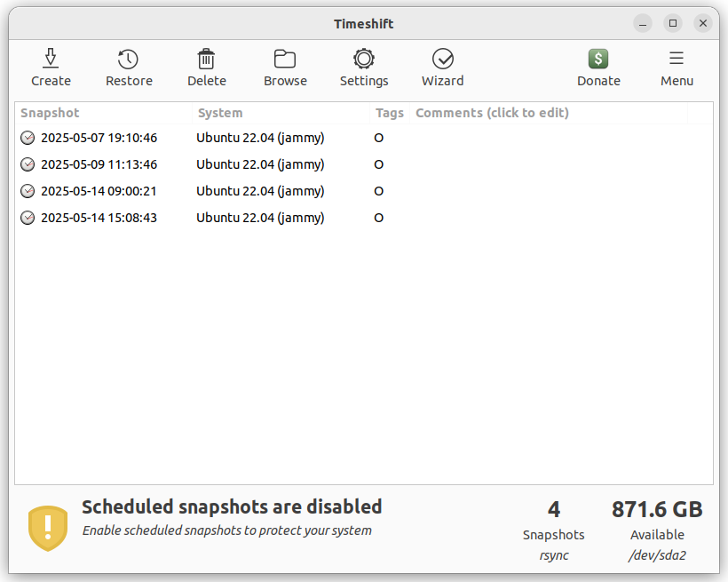Launch the Wizard checkmark icon
This screenshot has width=728, height=582.
click(442, 59)
